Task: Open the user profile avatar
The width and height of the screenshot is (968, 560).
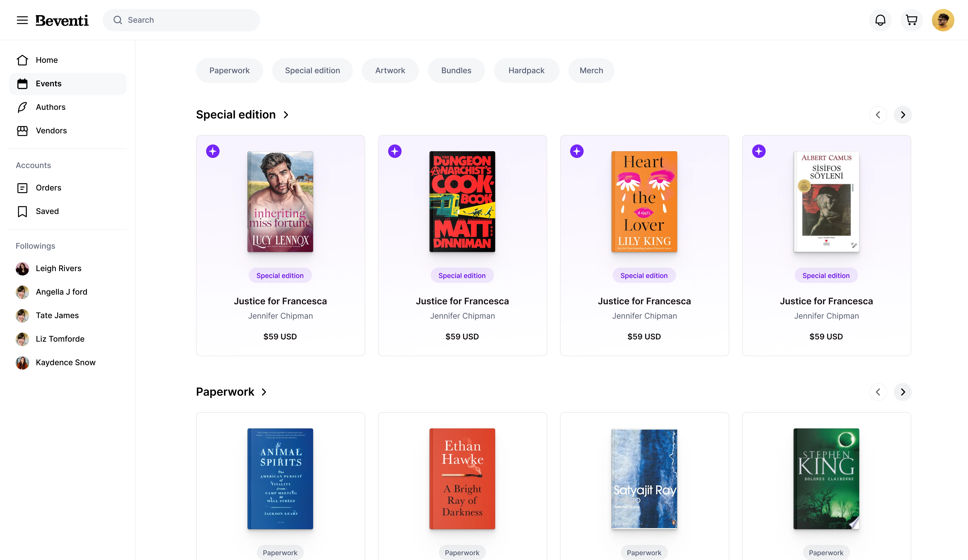Action: point(943,20)
